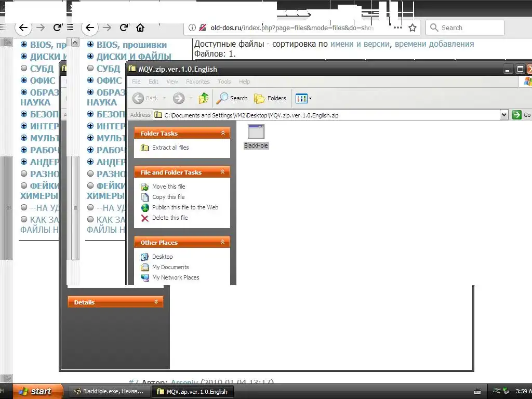Image resolution: width=532 pixels, height=399 pixels.
Task: Click the browser URL text old-dos.ru
Action: (x=226, y=28)
